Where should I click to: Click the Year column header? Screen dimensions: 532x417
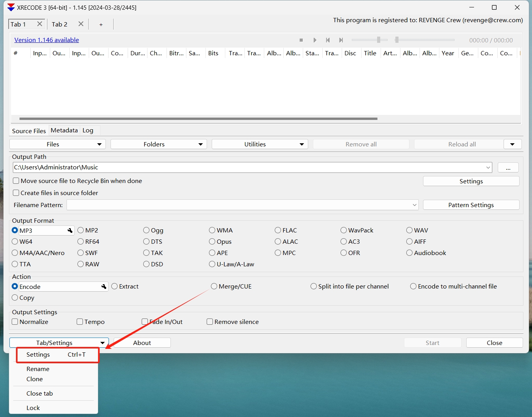[x=448, y=53]
